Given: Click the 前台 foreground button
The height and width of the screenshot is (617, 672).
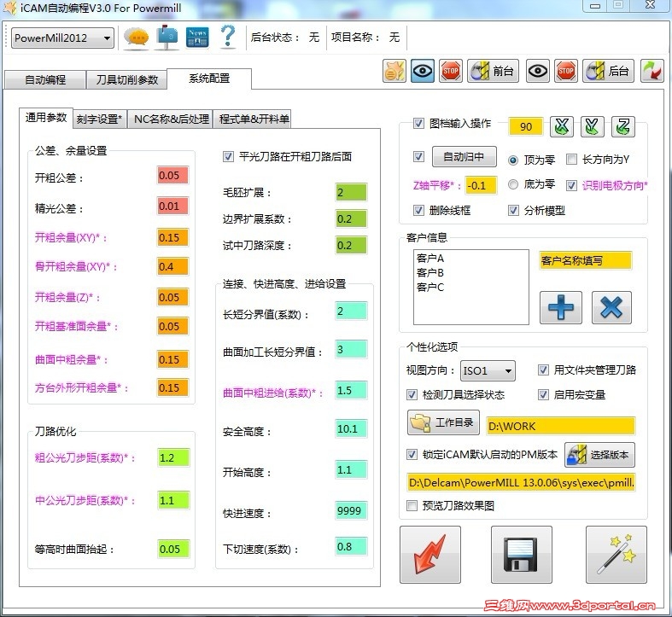Looking at the screenshot, I should [x=493, y=71].
